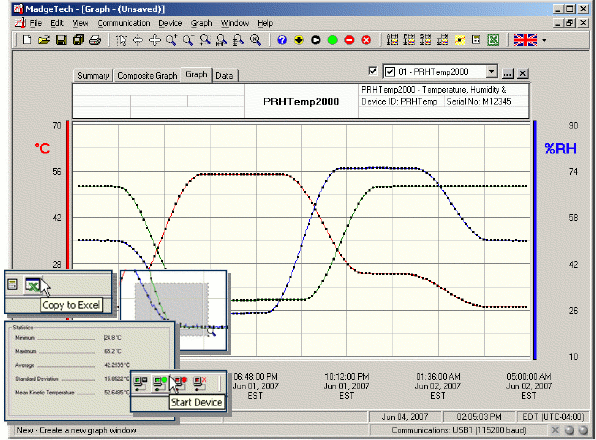This screenshot has width=596, height=440.
Task: Click the second channel list toolbar icon
Action: 409,40
